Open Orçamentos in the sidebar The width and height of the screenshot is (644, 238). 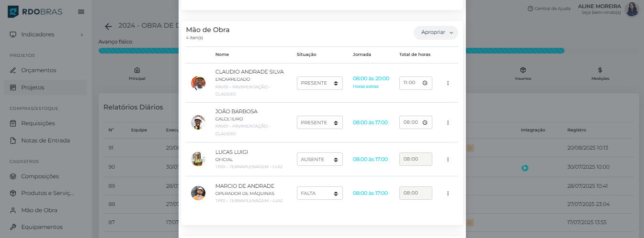(38, 70)
